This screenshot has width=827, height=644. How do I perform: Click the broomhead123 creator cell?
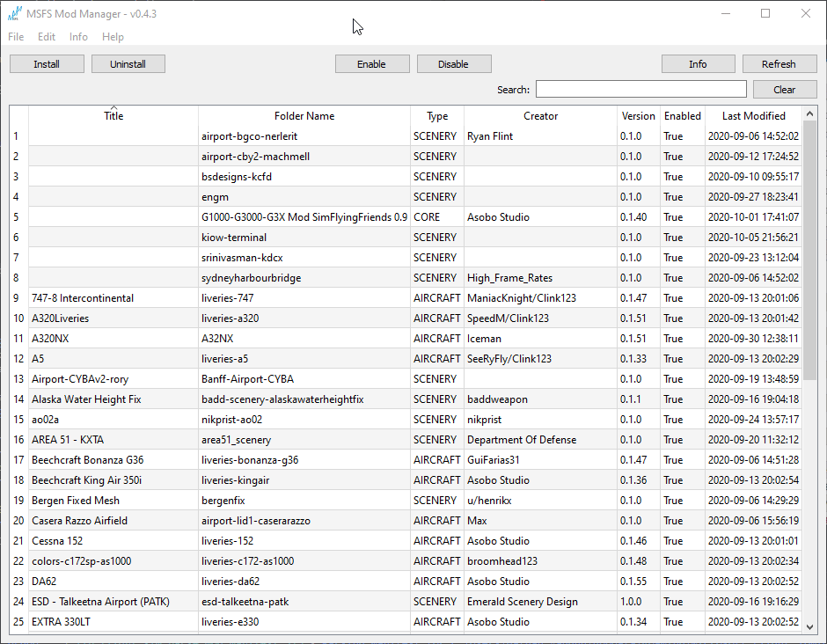tap(540, 560)
